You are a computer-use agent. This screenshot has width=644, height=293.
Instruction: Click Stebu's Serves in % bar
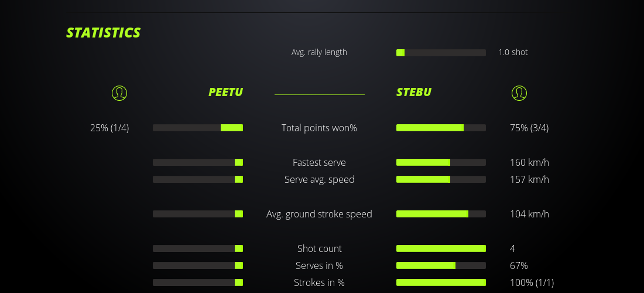[441, 265]
